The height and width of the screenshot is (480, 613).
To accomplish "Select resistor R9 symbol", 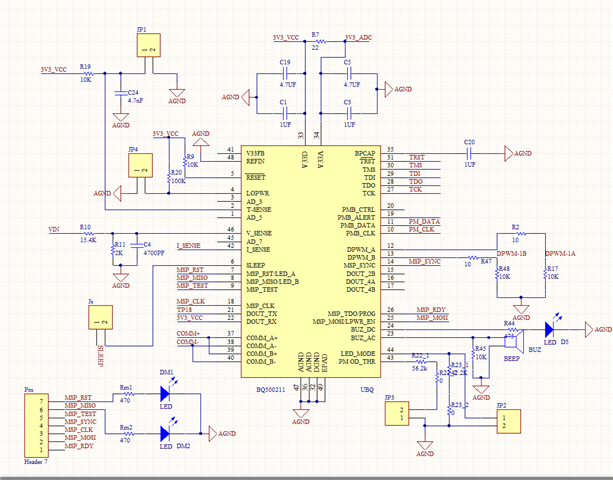I will click(x=185, y=161).
